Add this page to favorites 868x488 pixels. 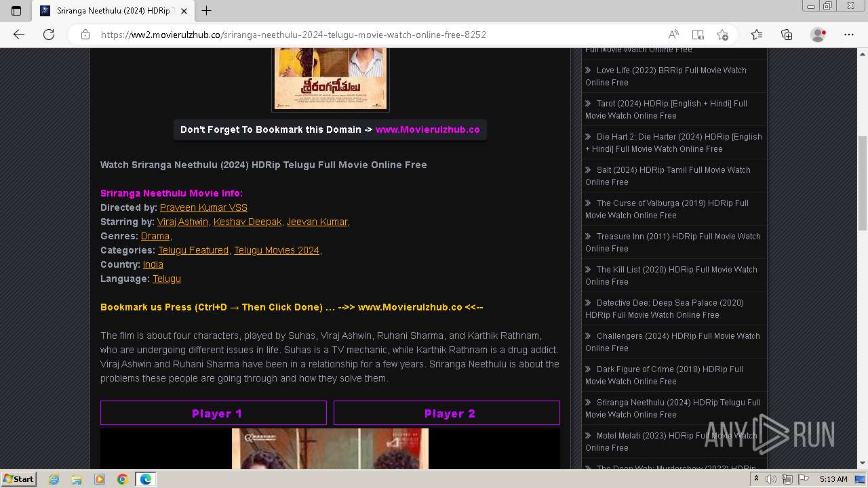click(x=722, y=35)
